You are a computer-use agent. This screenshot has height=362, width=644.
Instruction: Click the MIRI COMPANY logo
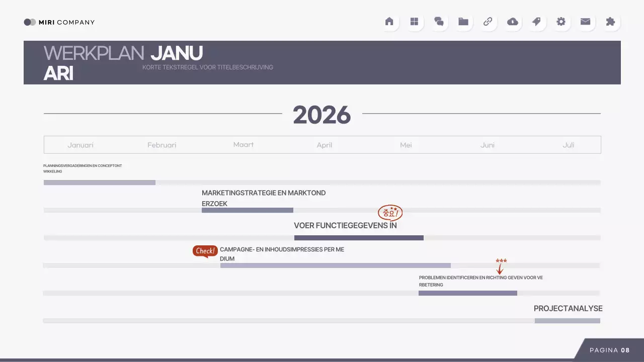pyautogui.click(x=59, y=22)
